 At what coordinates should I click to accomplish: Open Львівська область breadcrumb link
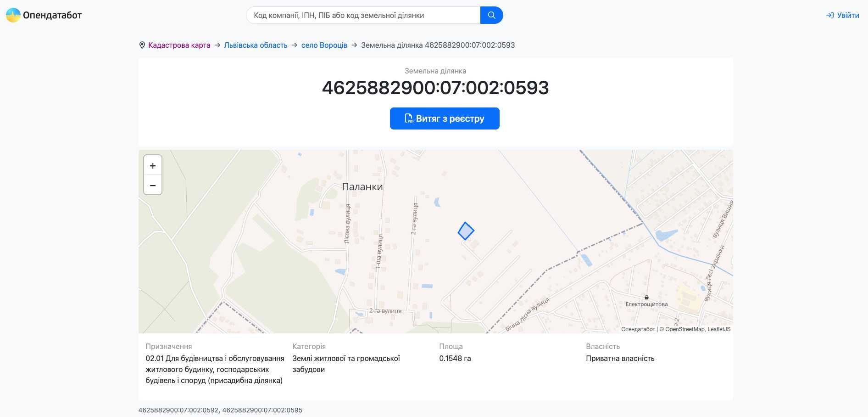tap(256, 45)
